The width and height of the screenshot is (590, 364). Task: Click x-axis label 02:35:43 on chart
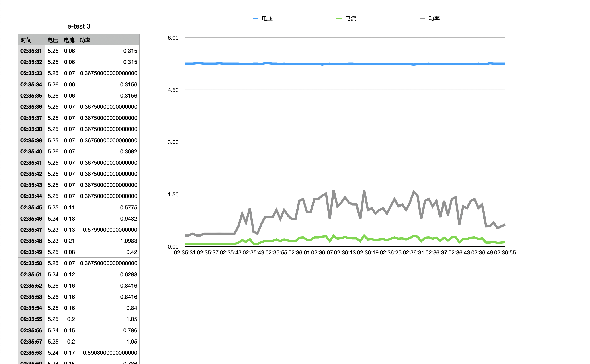click(230, 253)
